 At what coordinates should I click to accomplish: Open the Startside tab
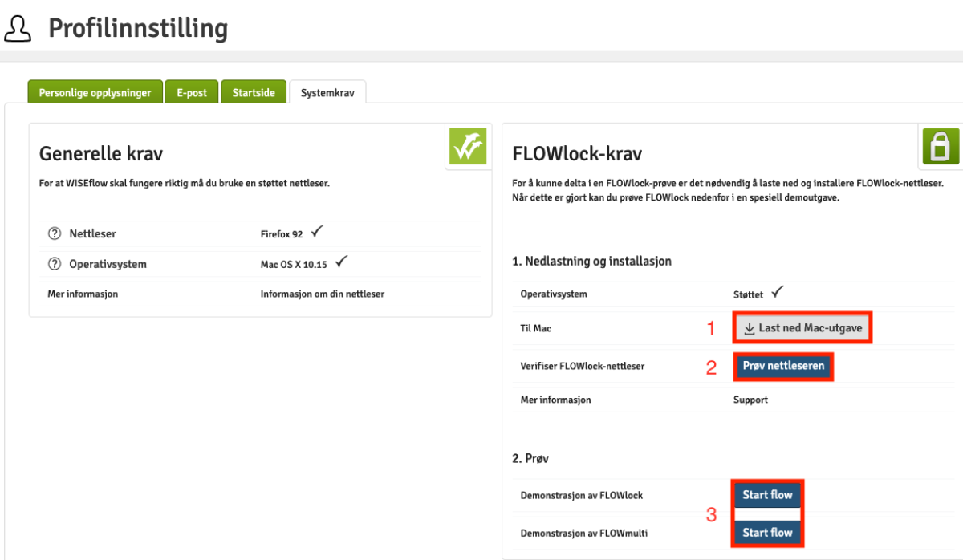[254, 92]
